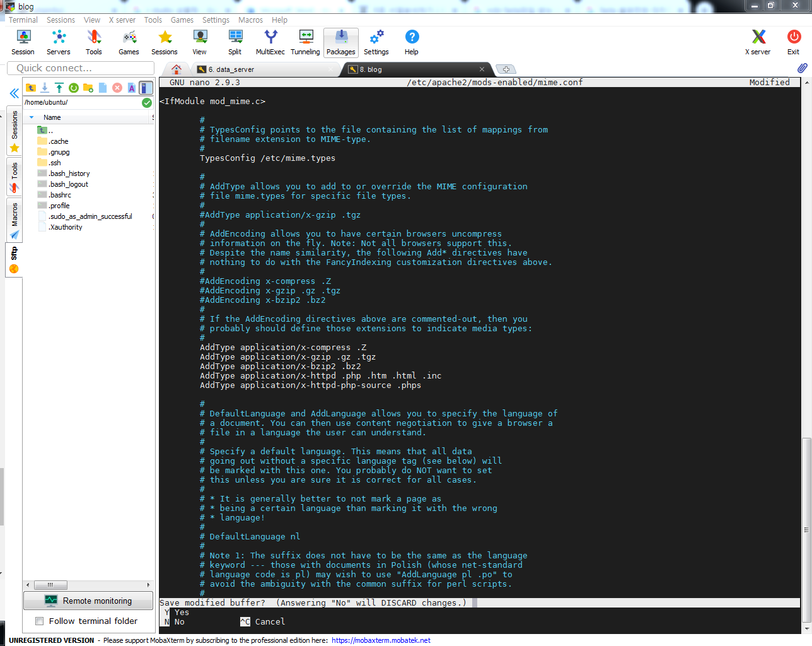Screen dimensions: 812x646
Task: Open the home tab icon
Action: pos(177,69)
